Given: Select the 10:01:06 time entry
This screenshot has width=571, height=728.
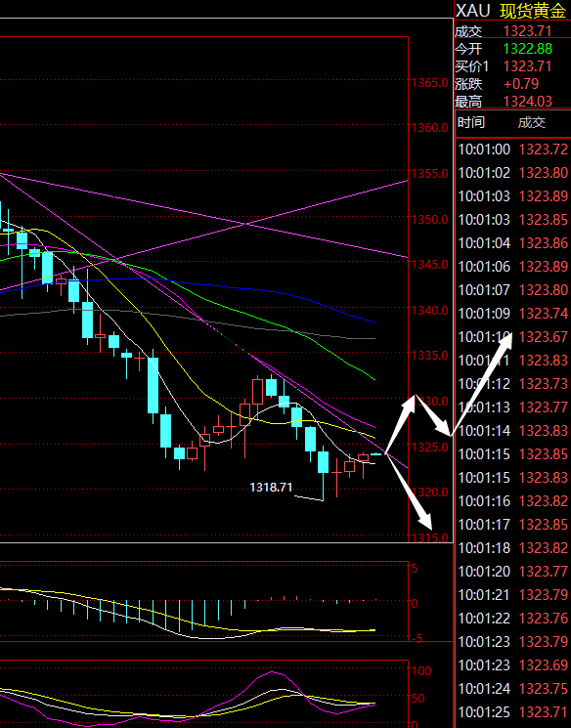Looking at the screenshot, I should tap(484, 267).
